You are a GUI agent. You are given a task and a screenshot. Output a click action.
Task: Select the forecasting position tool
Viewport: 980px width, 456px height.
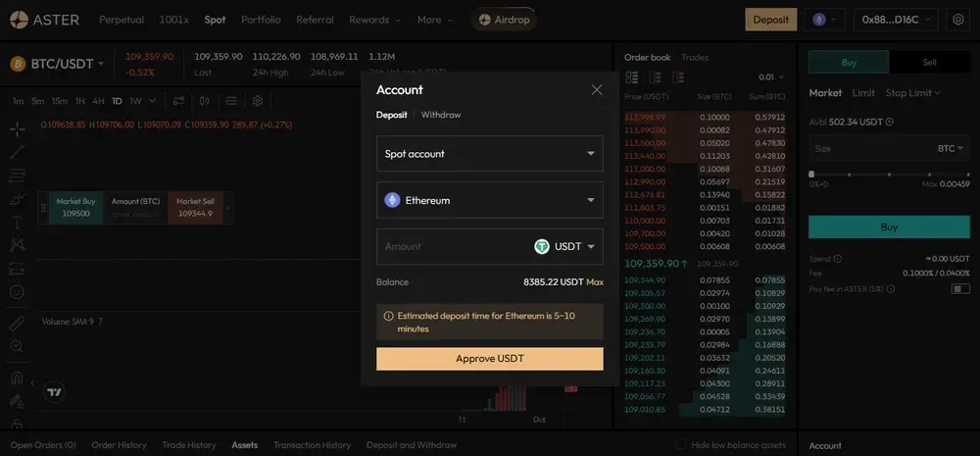coord(17,269)
